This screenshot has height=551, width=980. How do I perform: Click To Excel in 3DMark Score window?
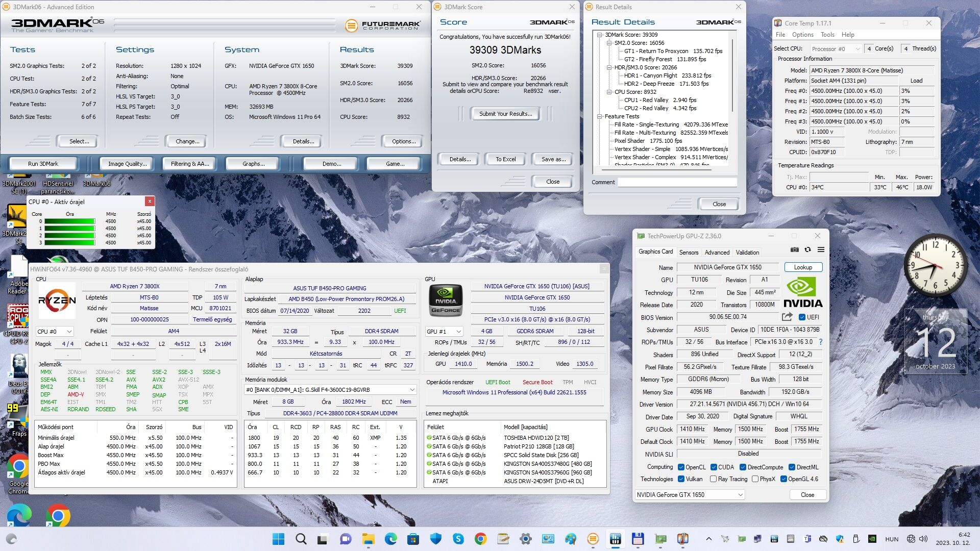[505, 159]
